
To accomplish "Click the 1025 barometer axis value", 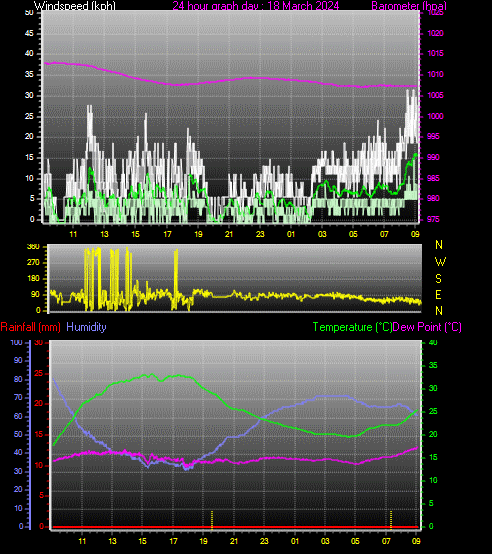I will tap(435, 13).
